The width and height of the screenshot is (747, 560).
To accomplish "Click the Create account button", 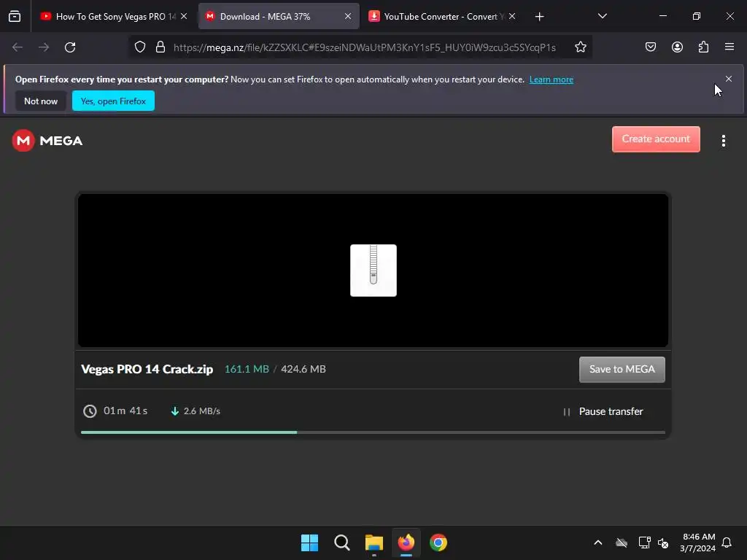I will 656,139.
